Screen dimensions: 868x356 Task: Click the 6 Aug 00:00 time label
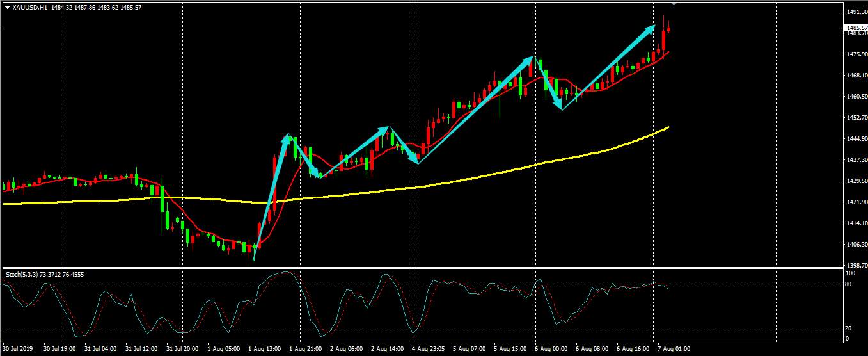[x=551, y=350]
